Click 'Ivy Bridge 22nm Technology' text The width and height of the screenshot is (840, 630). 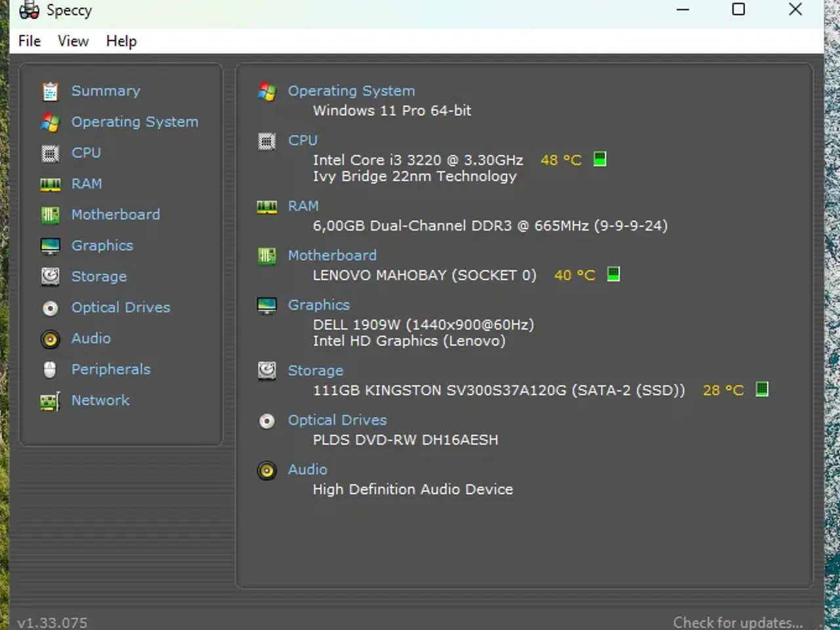pyautogui.click(x=415, y=177)
